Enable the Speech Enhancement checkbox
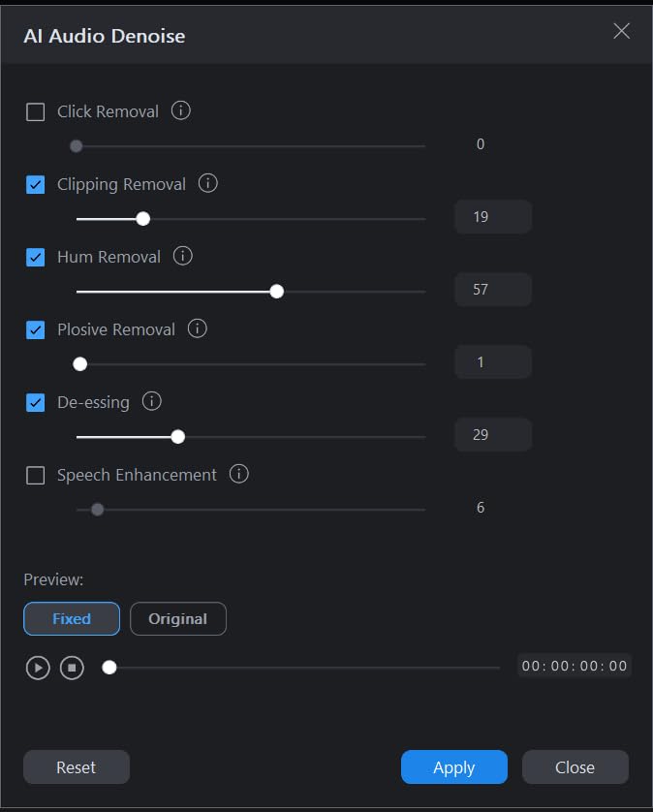Image resolution: width=653 pixels, height=812 pixels. click(36, 475)
